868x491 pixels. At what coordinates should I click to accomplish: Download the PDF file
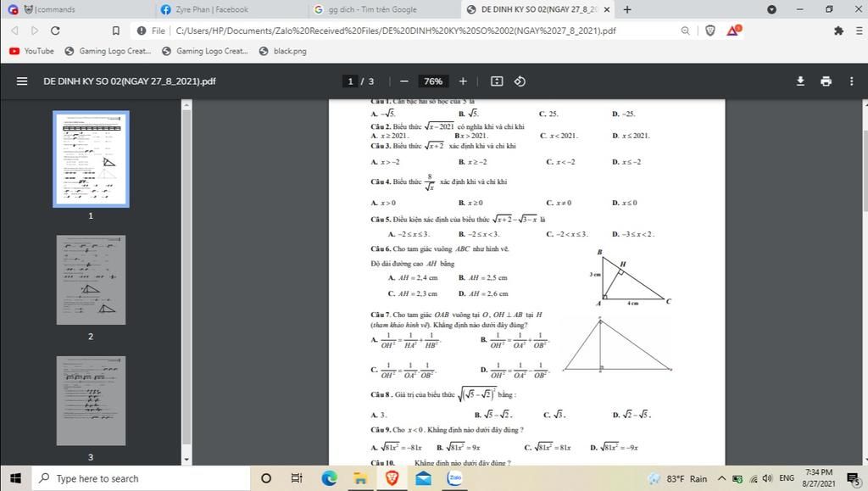click(x=800, y=81)
